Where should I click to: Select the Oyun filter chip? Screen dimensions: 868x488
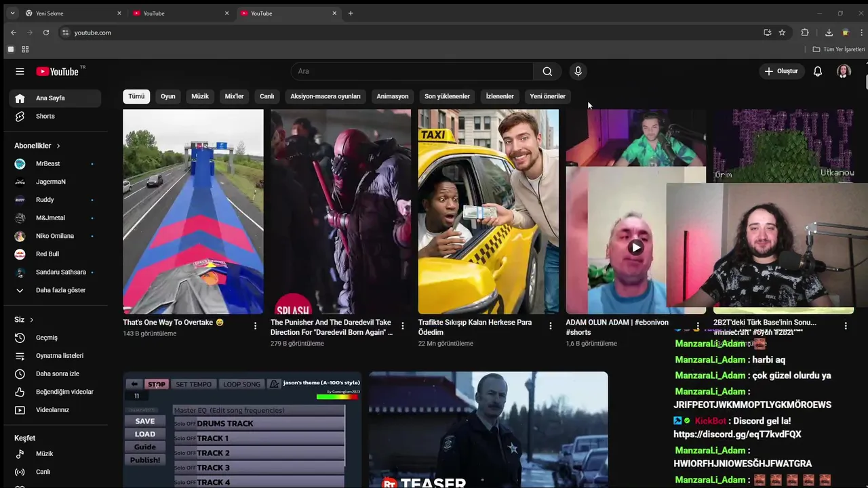click(168, 96)
